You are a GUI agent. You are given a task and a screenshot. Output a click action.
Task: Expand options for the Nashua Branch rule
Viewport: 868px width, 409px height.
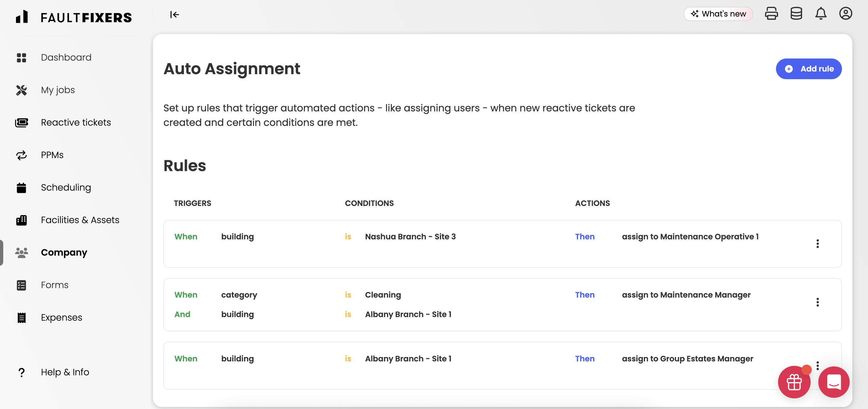[x=818, y=244]
